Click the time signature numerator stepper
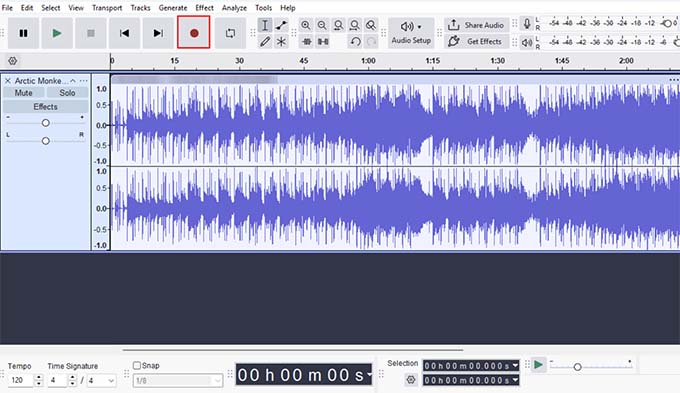This screenshot has width=680, height=393. click(x=72, y=380)
